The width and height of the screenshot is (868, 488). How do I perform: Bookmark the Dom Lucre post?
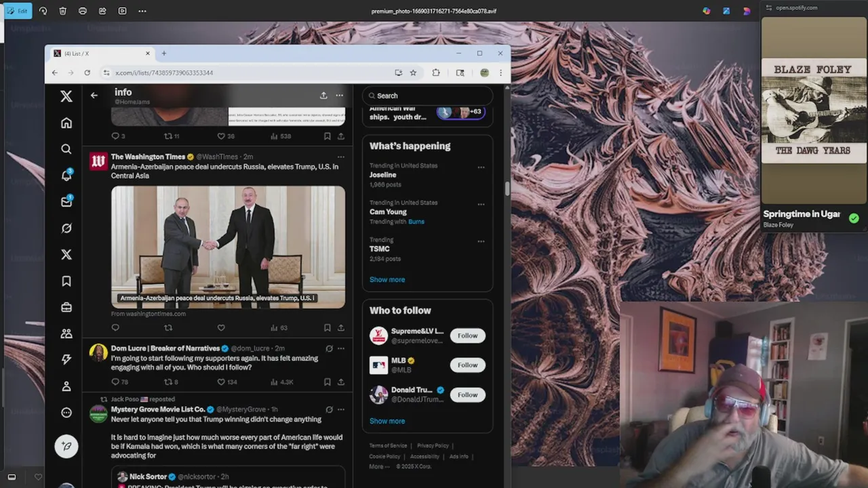click(x=327, y=382)
